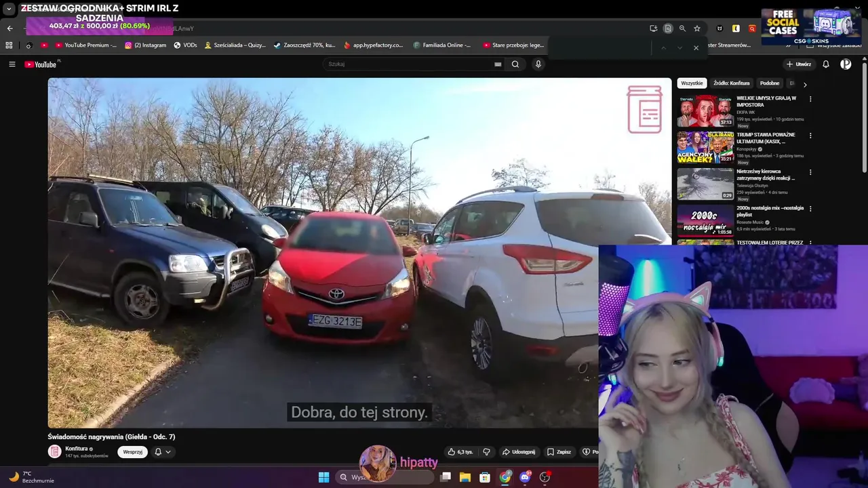
Task: Go to the YouTube home logo
Action: click(41, 64)
